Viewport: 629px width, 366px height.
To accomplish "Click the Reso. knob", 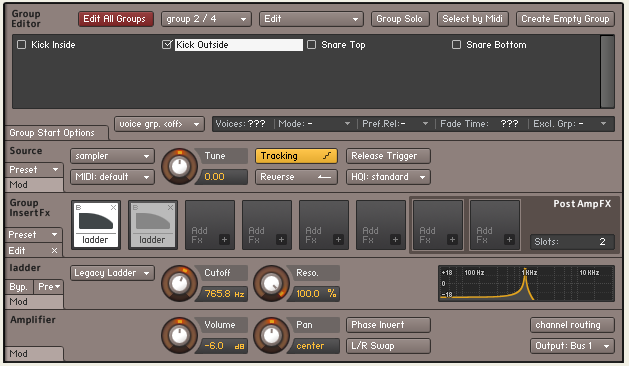I will click(x=272, y=283).
